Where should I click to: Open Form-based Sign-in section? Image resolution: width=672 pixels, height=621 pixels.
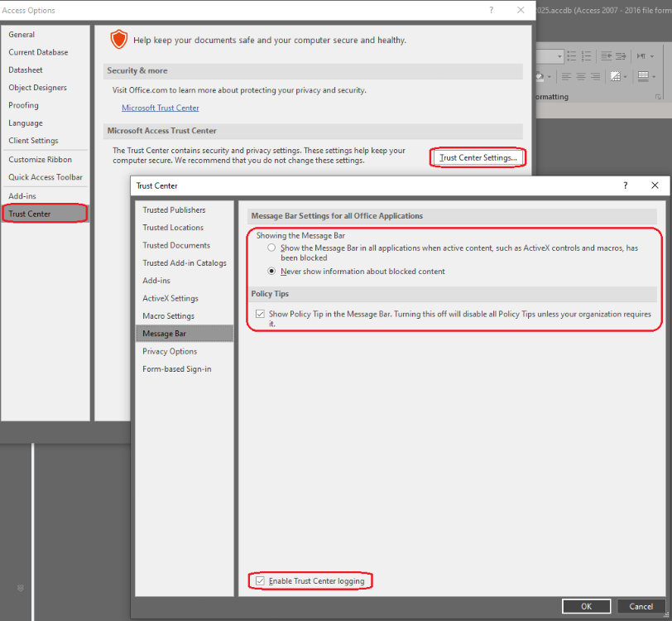click(x=185, y=368)
